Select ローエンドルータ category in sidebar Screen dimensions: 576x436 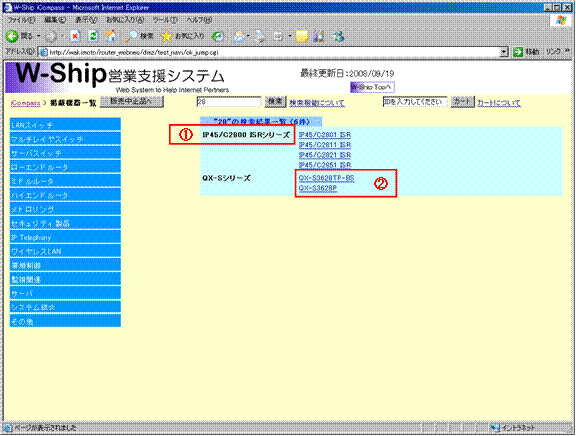tap(65, 167)
